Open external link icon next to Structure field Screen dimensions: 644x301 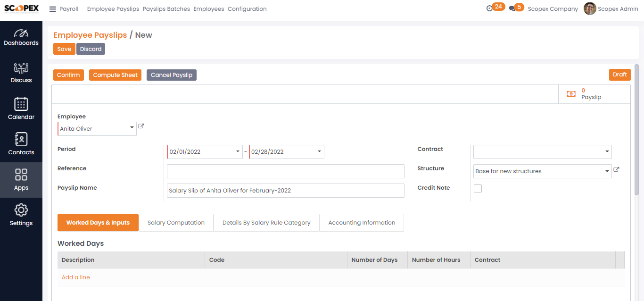point(616,169)
